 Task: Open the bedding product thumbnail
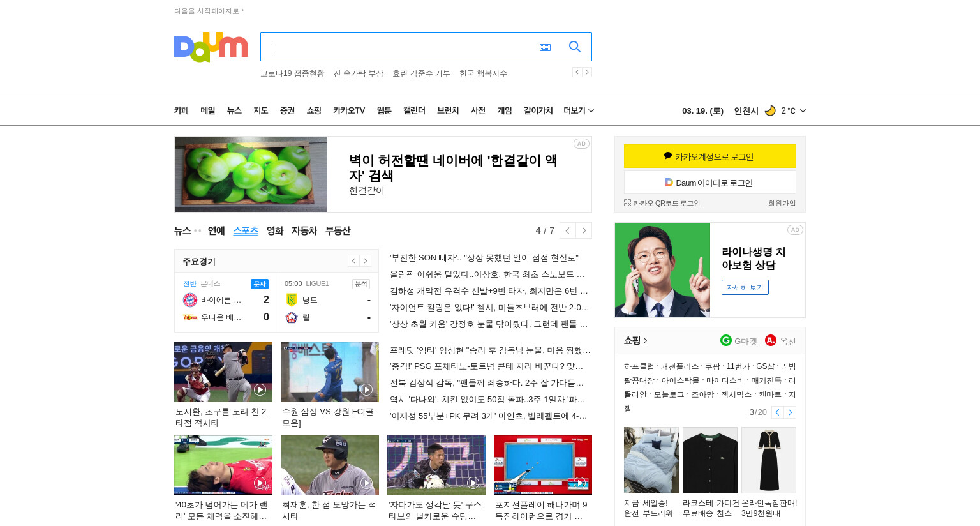[x=651, y=460]
